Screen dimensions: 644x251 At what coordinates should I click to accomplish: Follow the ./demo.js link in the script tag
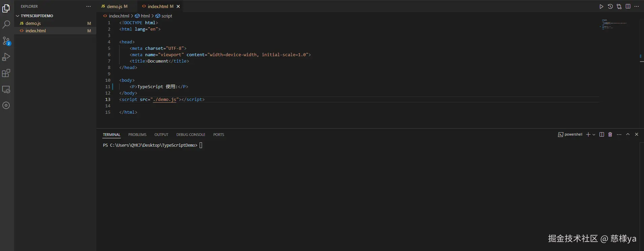[x=165, y=100]
